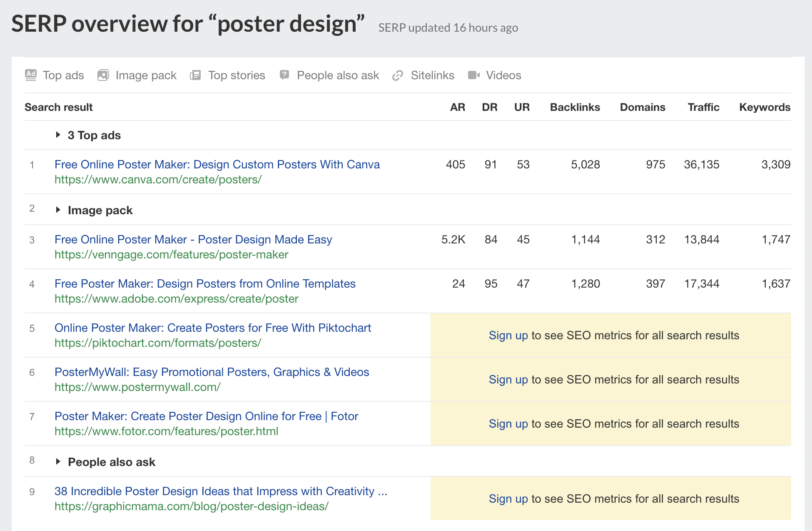Expand the 3 Top ads section
This screenshot has width=812, height=531.
tap(58, 135)
